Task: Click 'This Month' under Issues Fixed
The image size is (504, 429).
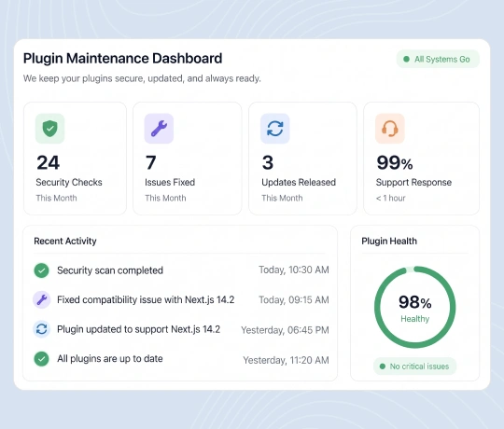Action: point(165,198)
